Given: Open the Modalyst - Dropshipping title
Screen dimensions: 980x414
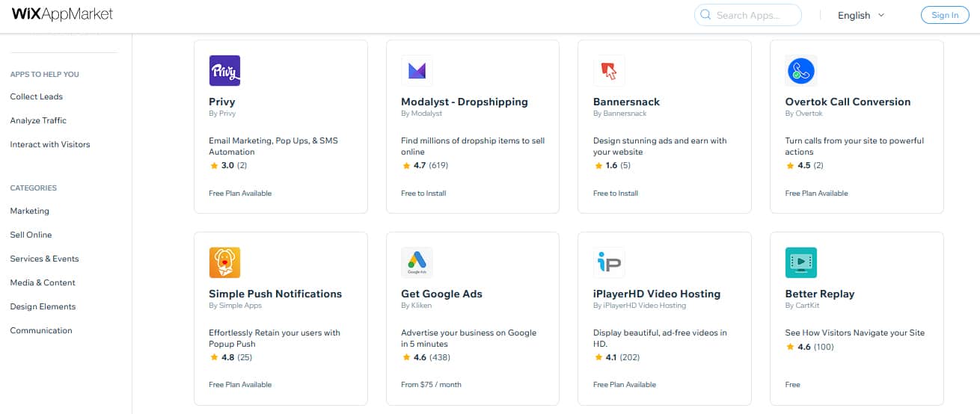Looking at the screenshot, I should [x=465, y=102].
